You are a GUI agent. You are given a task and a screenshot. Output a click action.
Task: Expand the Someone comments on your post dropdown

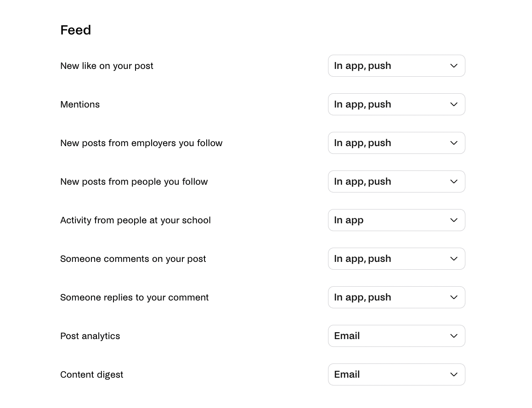(x=396, y=259)
